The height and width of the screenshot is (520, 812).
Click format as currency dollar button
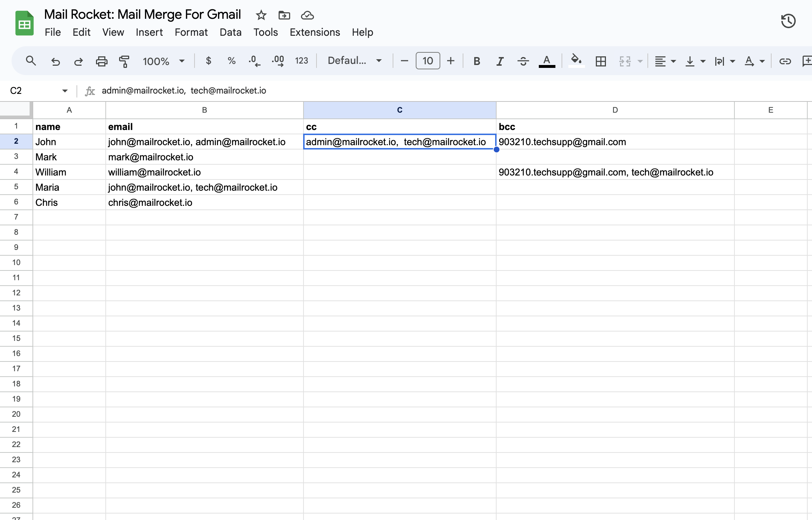[208, 61]
